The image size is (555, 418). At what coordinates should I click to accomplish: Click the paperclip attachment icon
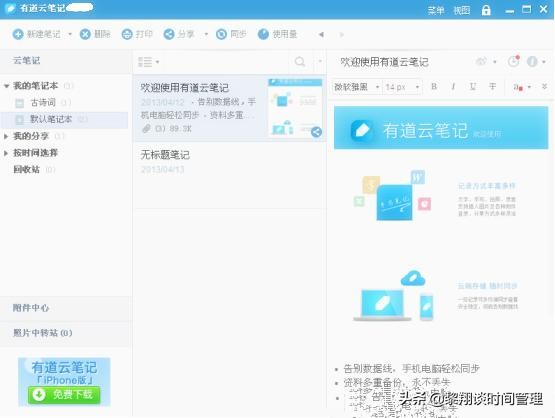[146, 129]
